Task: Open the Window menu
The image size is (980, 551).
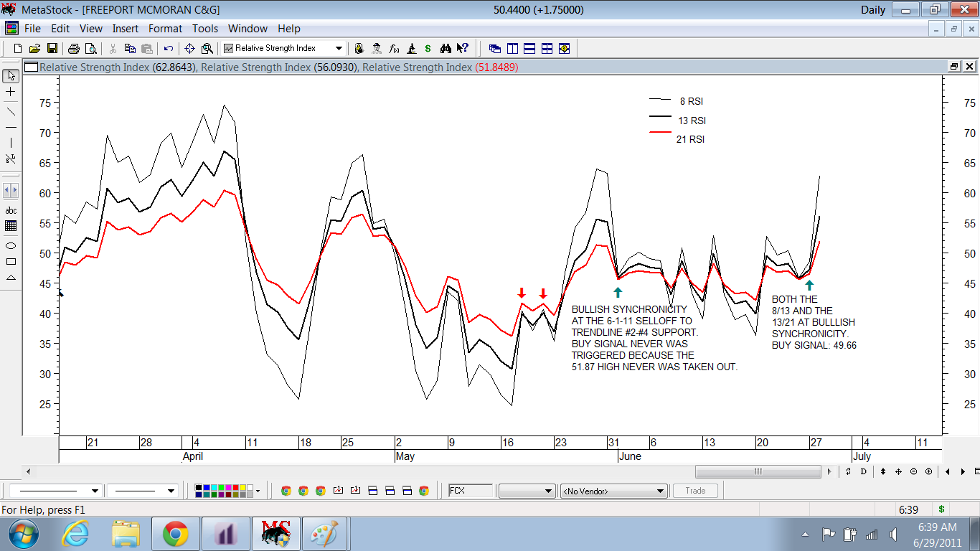Action: (x=248, y=29)
